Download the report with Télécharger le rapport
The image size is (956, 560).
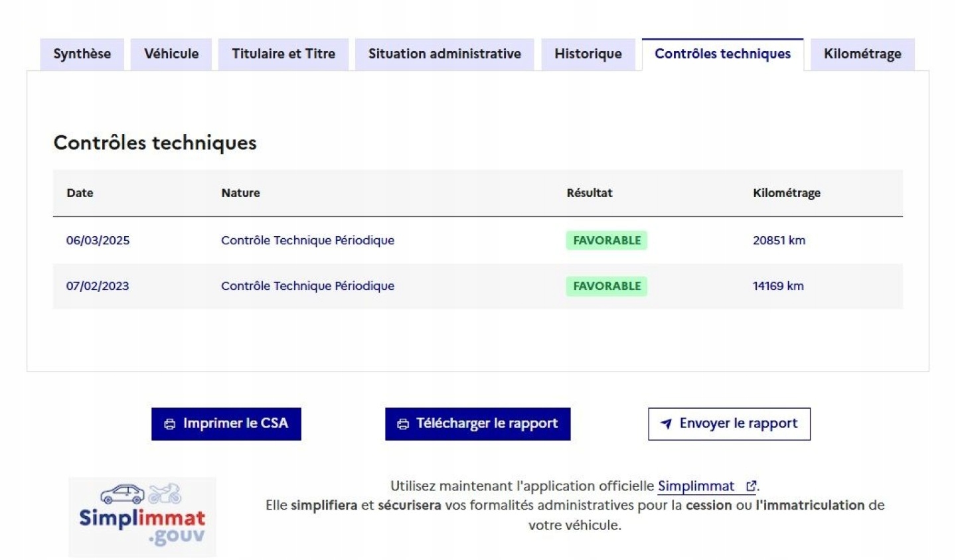(478, 424)
